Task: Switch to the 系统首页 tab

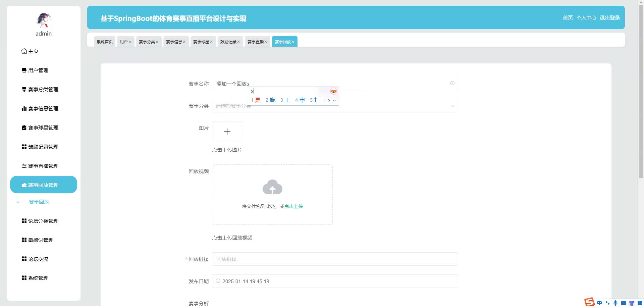Action: [105, 42]
